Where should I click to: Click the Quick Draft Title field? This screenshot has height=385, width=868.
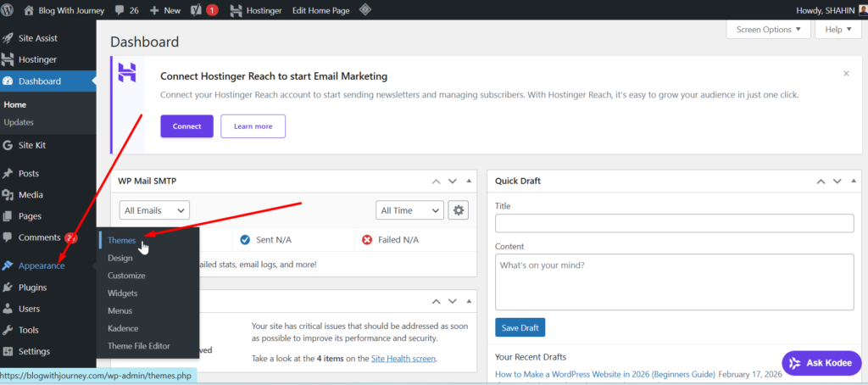pyautogui.click(x=674, y=223)
